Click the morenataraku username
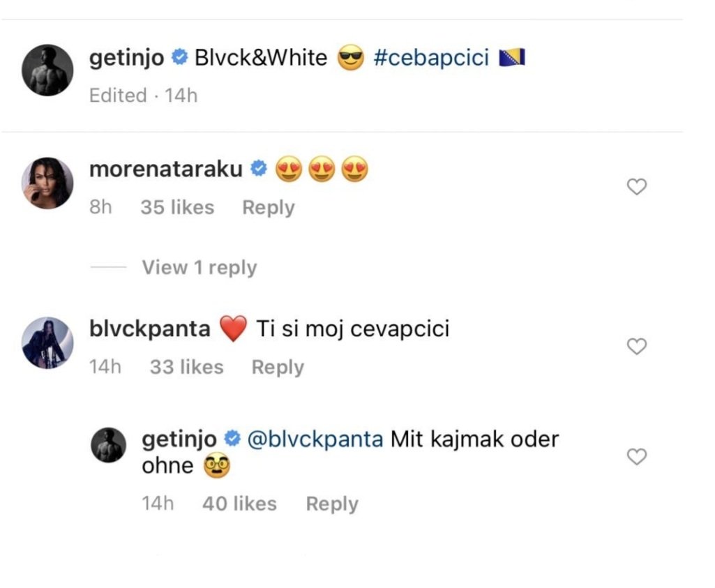The image size is (715, 588). coord(166,169)
